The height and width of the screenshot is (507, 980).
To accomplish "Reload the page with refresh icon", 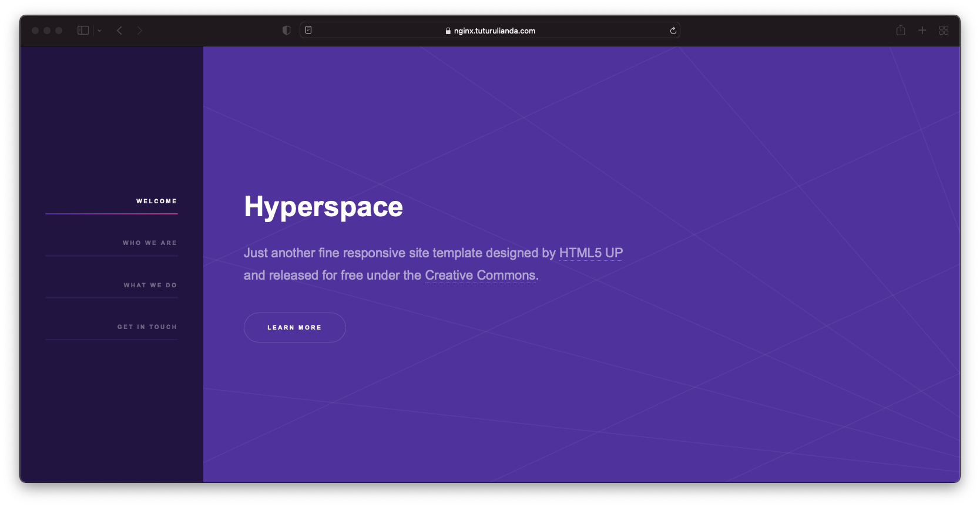I will point(673,31).
